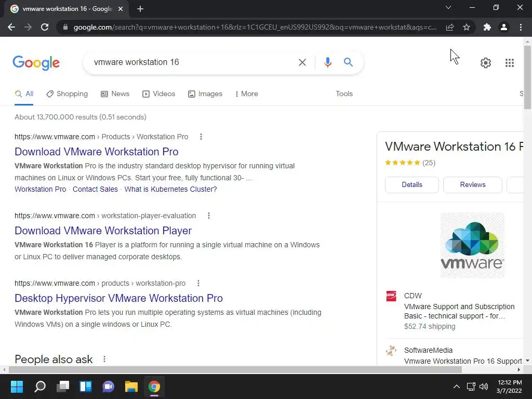532x399 pixels.
Task: Open the SoftwareMedia store listing
Action: tap(455, 355)
